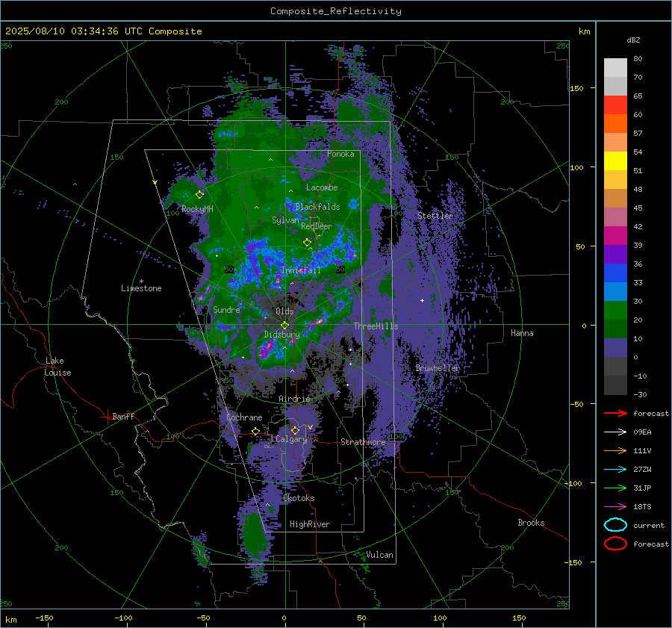Viewport: 672px width, 628px height.
Task: Click the asterisk marker above Limestone
Action: (141, 282)
